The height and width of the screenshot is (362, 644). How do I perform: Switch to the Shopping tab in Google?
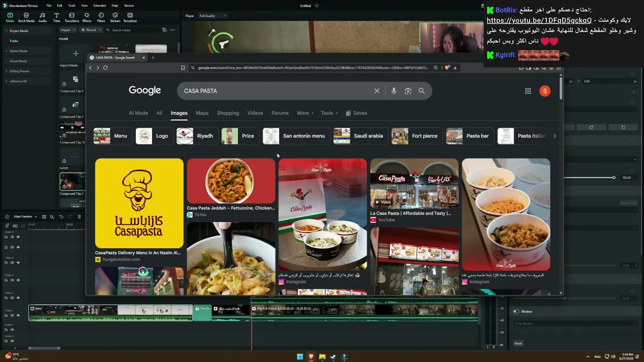click(228, 113)
